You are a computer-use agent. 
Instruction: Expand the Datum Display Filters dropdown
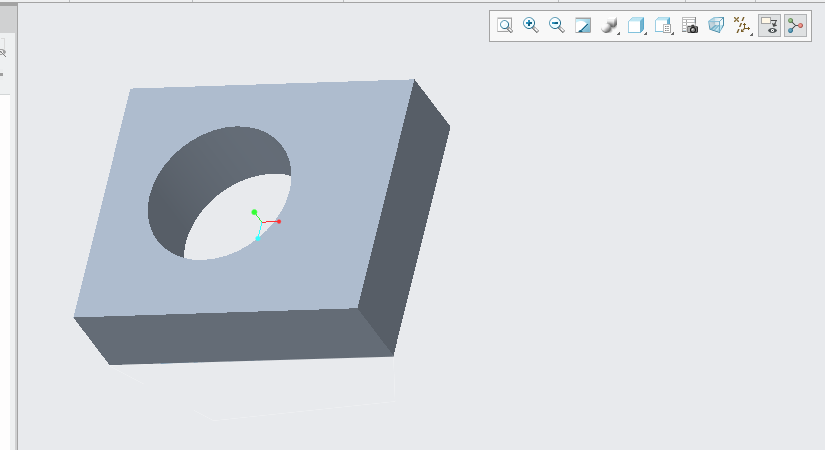pyautogui.click(x=743, y=26)
